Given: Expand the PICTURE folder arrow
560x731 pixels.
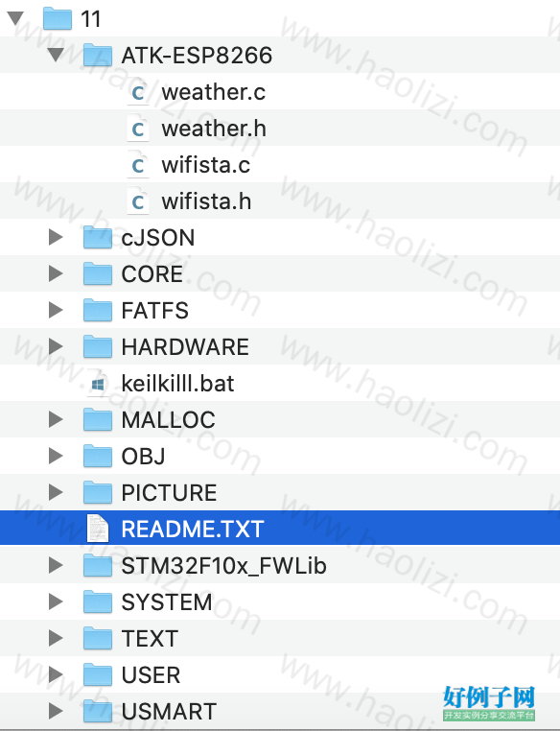Looking at the screenshot, I should [56, 492].
